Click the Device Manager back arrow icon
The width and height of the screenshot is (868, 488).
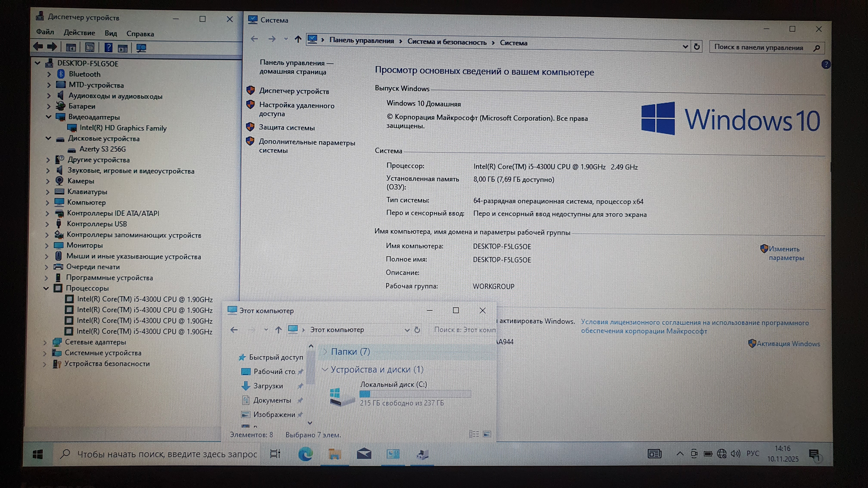pyautogui.click(x=38, y=46)
